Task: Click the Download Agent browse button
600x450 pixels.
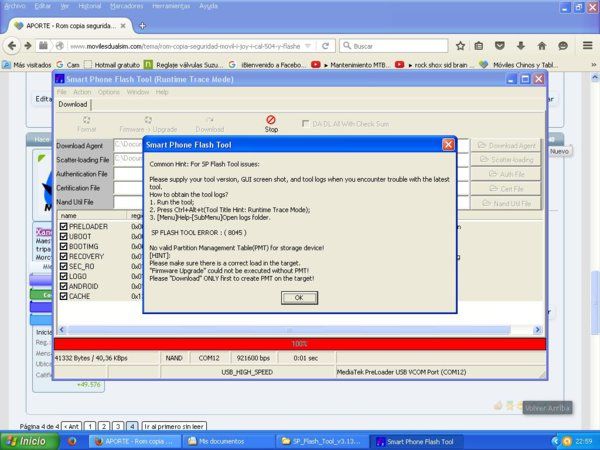Action: point(506,145)
